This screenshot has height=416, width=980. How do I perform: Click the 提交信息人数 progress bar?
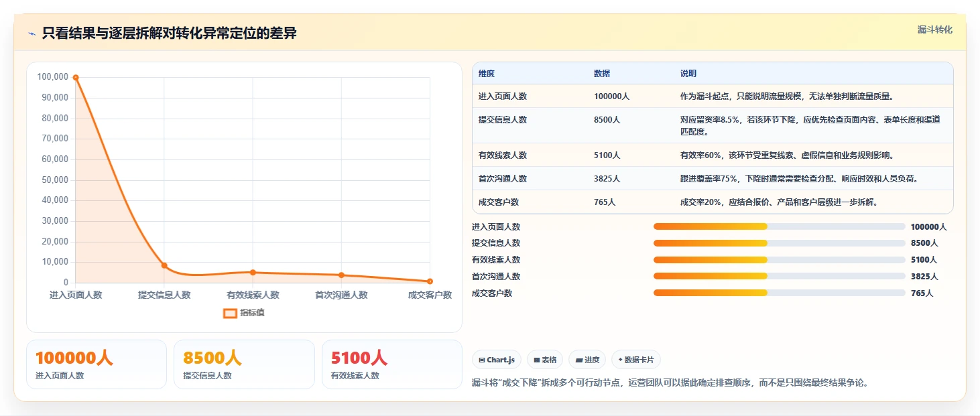pyautogui.click(x=780, y=243)
